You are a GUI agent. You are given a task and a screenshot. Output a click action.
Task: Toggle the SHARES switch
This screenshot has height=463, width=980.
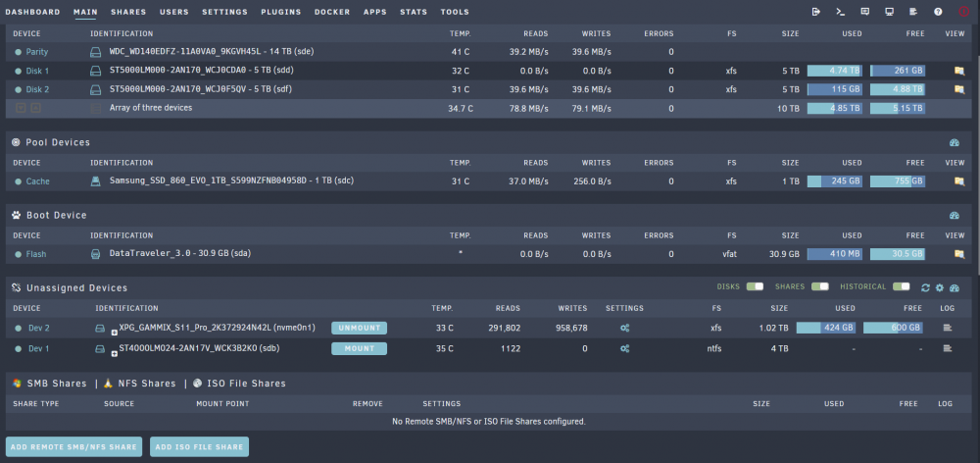820,286
